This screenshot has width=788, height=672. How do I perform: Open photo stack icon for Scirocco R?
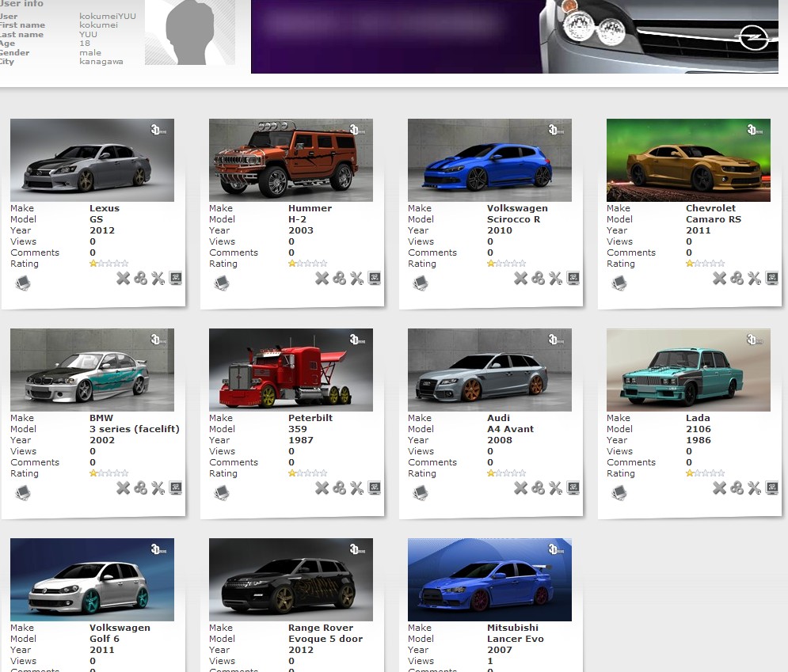coord(421,284)
